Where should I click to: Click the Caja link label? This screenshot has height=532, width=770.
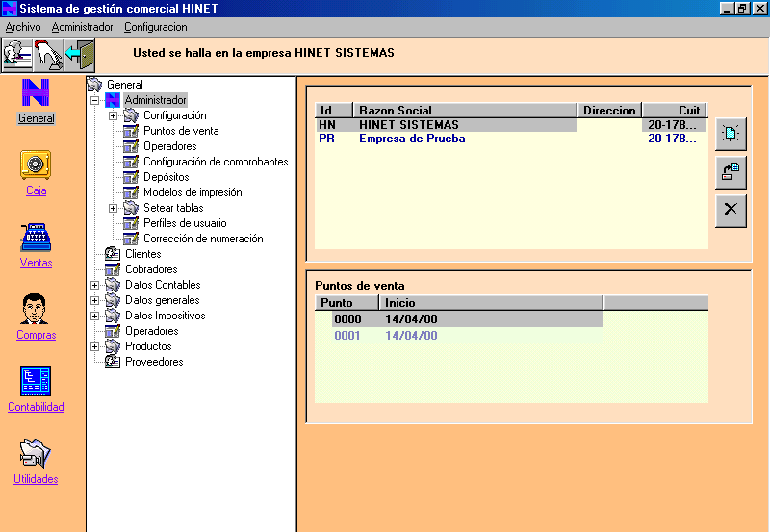point(36,190)
